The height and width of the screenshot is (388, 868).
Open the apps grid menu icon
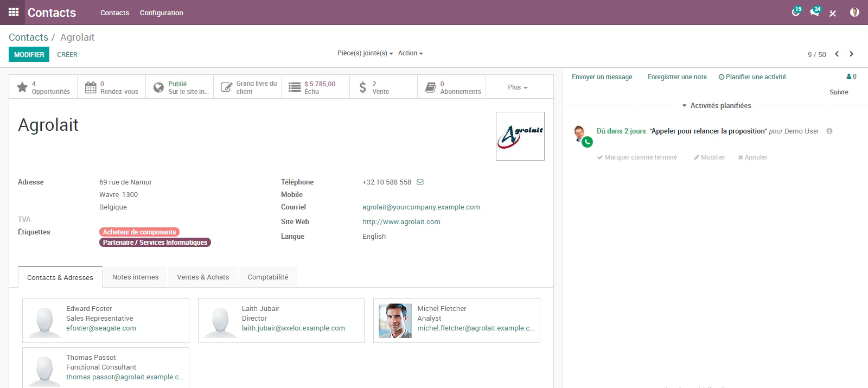pos(14,12)
